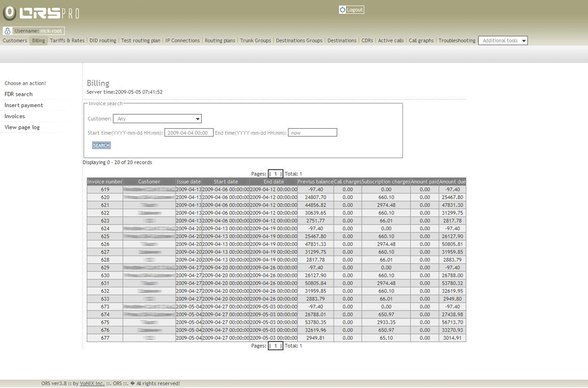The width and height of the screenshot is (588, 388).
Task: Click the top page number box
Action: (x=275, y=174)
